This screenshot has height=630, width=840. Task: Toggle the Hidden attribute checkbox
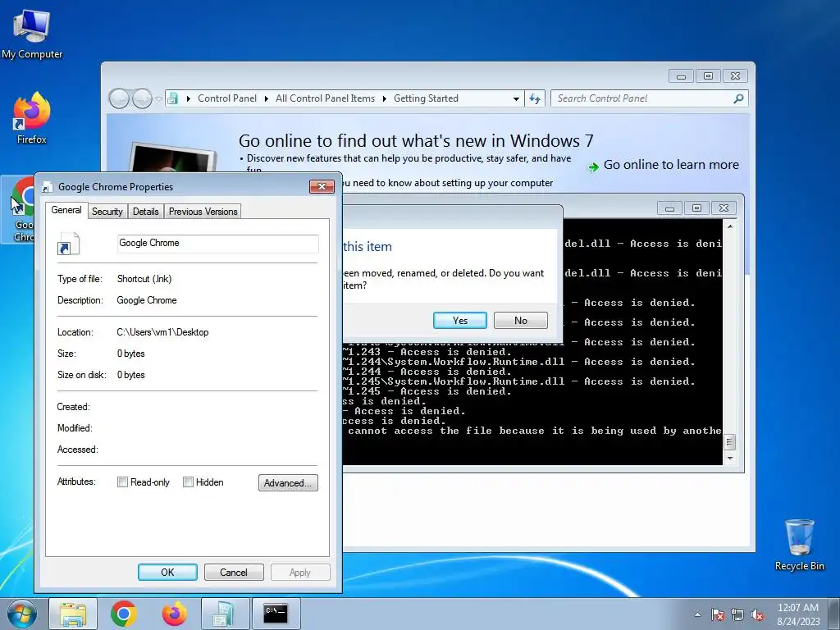(188, 482)
